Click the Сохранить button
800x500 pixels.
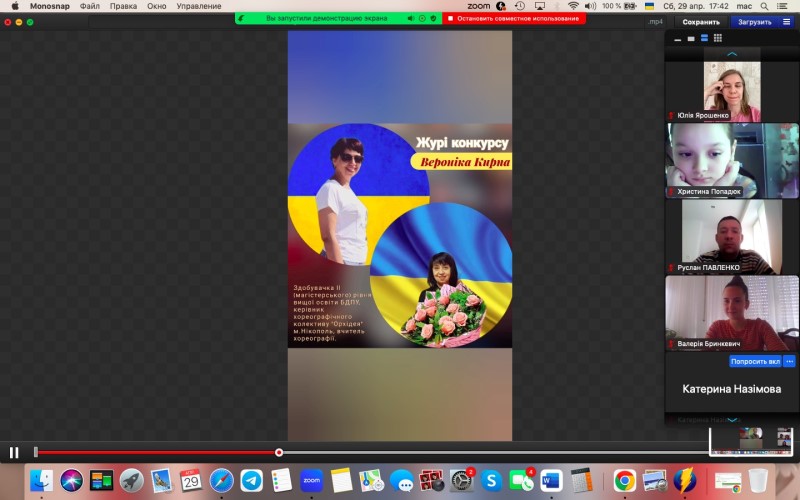pyautogui.click(x=701, y=22)
